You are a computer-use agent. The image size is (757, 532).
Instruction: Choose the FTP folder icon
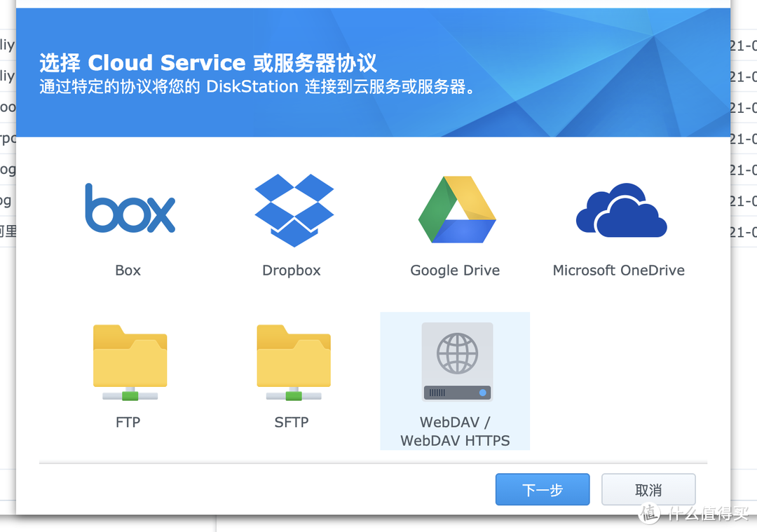(x=130, y=362)
